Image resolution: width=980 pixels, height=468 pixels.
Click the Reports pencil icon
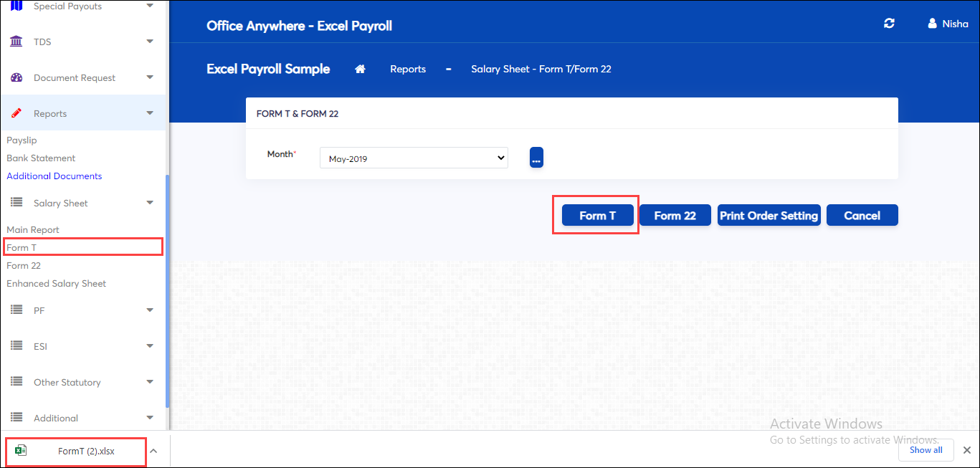pyautogui.click(x=16, y=113)
